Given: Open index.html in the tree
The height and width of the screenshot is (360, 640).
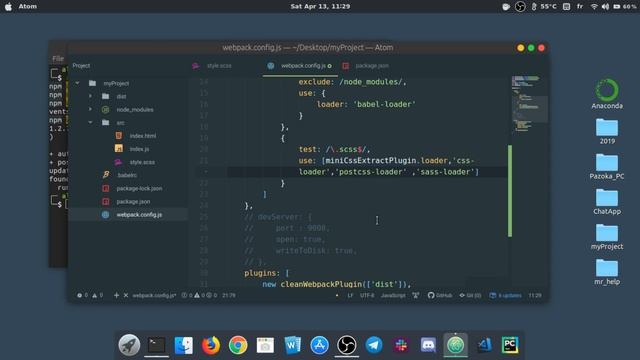Looking at the screenshot, I should pos(142,136).
